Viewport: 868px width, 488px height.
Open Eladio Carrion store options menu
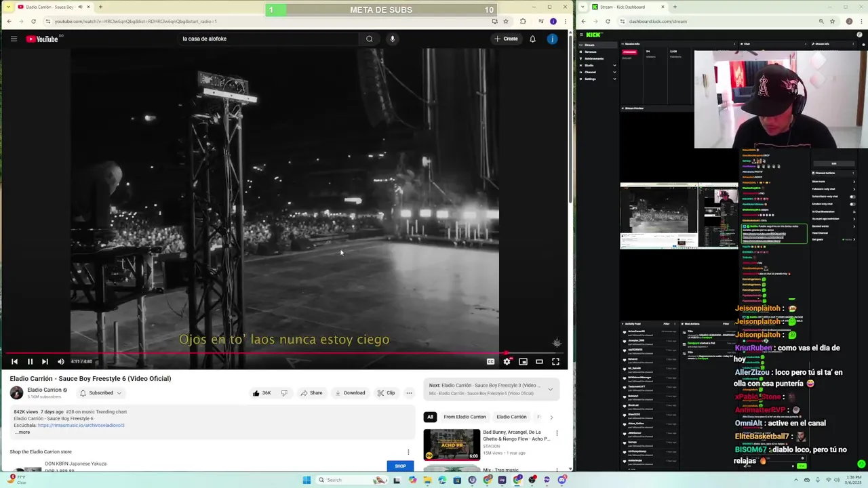[x=408, y=451]
